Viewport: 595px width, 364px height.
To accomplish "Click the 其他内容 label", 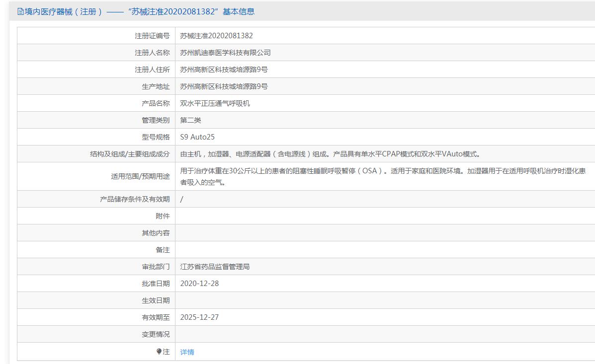I will 156,233.
